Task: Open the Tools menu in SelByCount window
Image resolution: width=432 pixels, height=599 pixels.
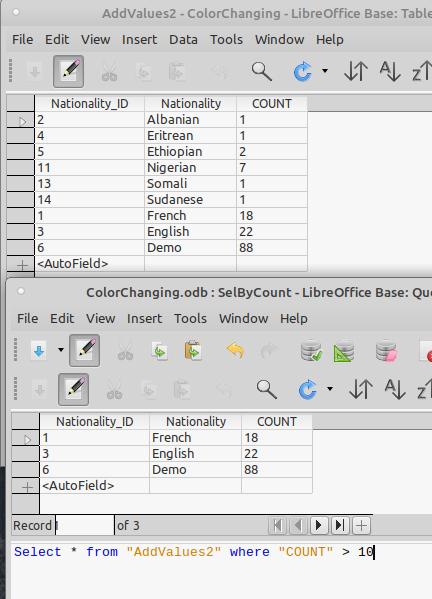Action: [x=190, y=318]
